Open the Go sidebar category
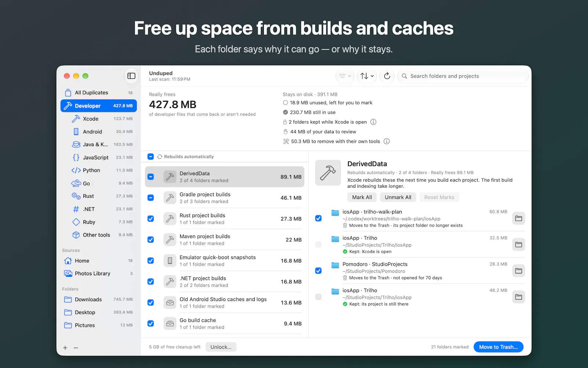Viewport: 588px width, 368px height. coord(98,183)
